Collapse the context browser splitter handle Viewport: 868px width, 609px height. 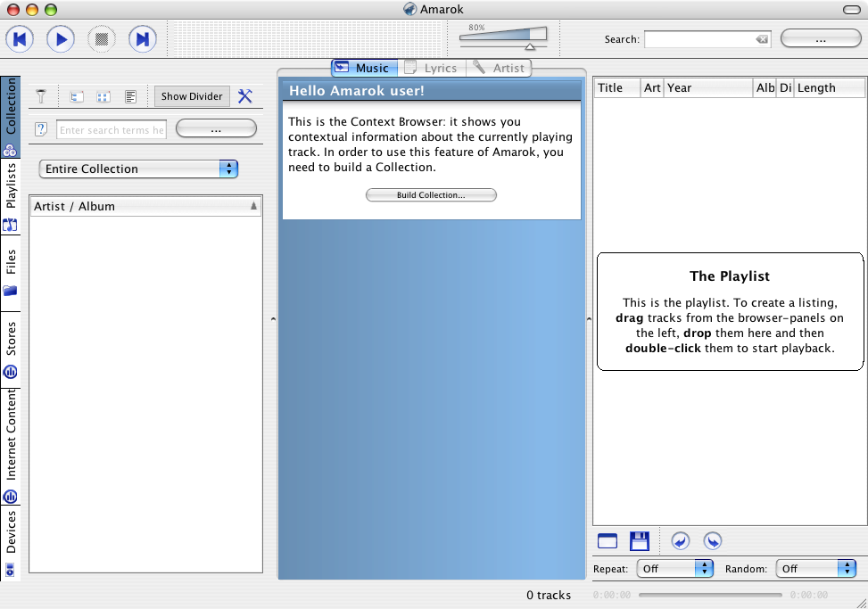point(589,319)
